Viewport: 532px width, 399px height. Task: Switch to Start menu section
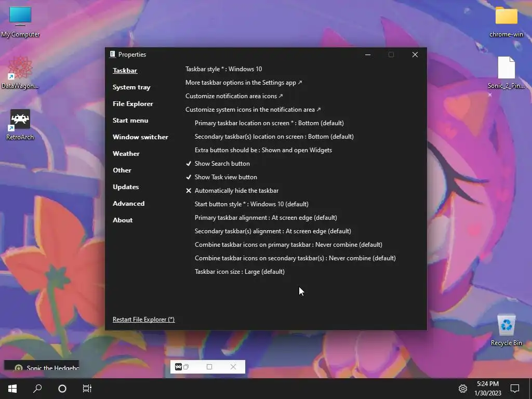tap(130, 121)
